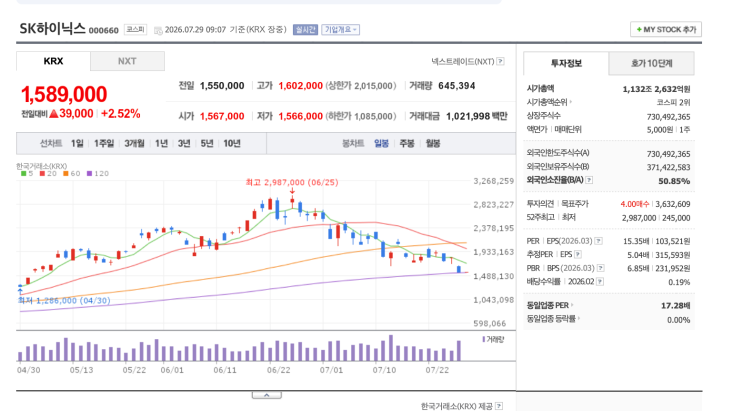Click the 17.28배 sector PER value

click(x=676, y=306)
